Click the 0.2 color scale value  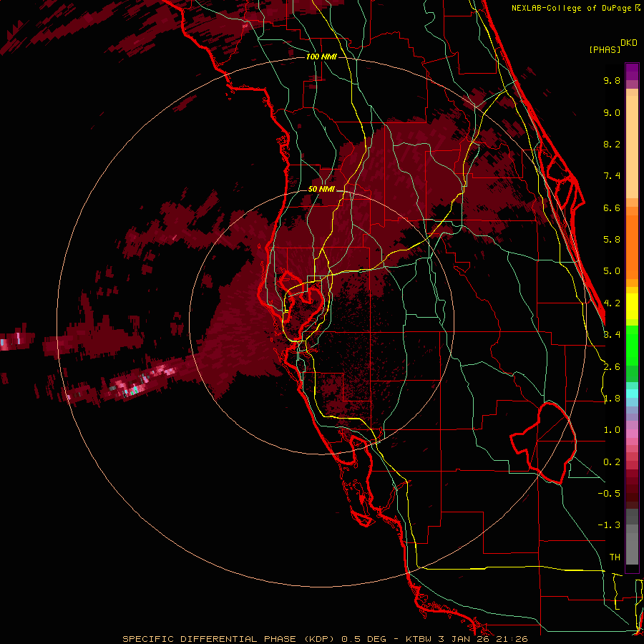612,462
